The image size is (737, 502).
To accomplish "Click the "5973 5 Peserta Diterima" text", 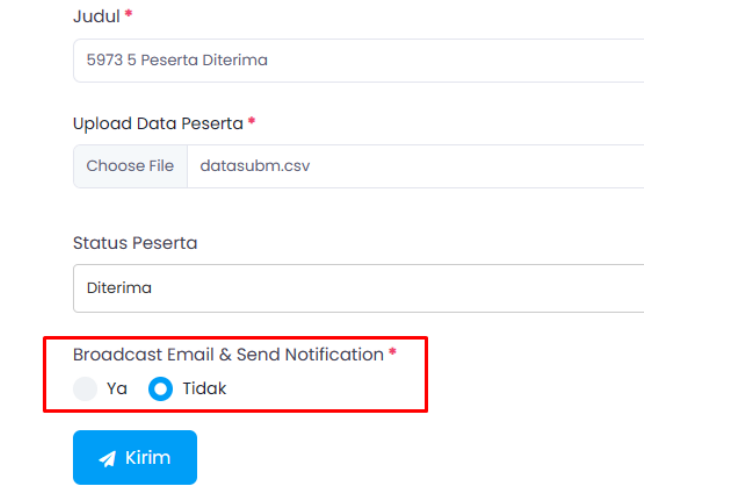I will tap(177, 60).
